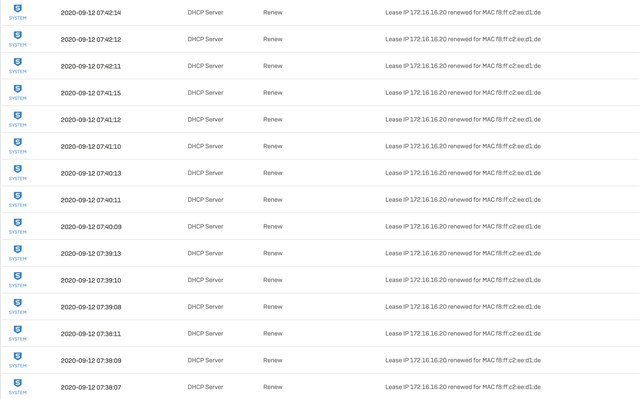Click SYSTEM shield icon for 07:38:07 entry
This screenshot has width=640, height=399.
[x=18, y=387]
